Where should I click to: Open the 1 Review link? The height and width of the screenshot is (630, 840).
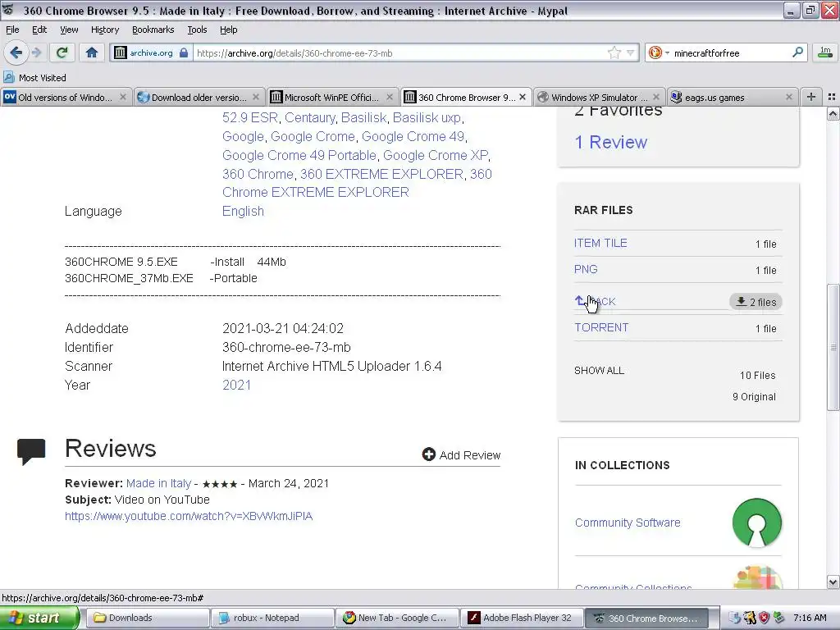pyautogui.click(x=610, y=142)
